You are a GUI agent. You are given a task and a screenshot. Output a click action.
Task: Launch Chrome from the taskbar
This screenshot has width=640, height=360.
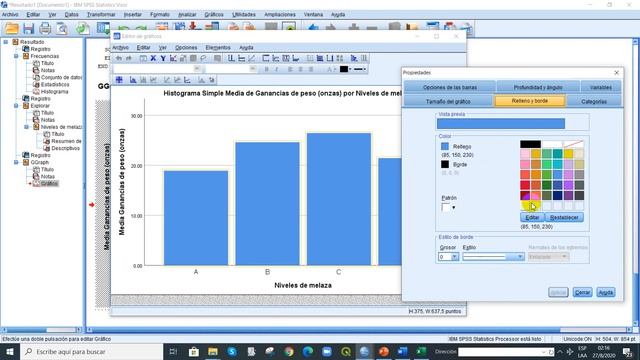(x=289, y=351)
